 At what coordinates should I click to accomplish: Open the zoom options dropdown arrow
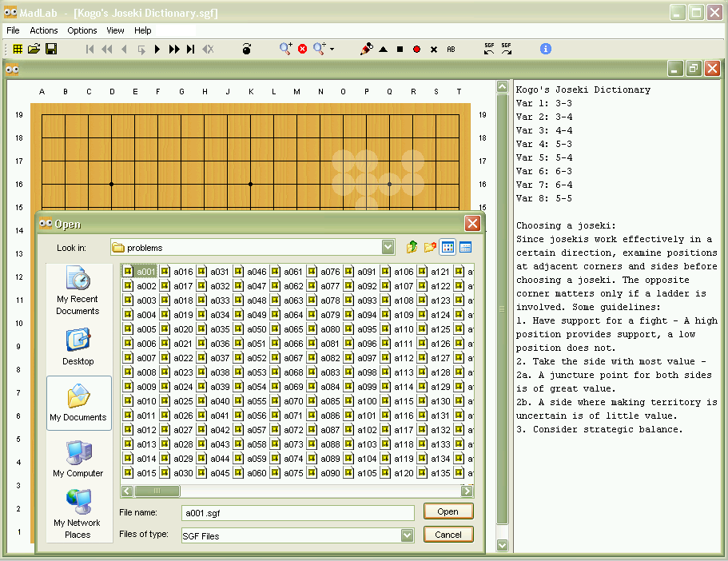point(332,50)
